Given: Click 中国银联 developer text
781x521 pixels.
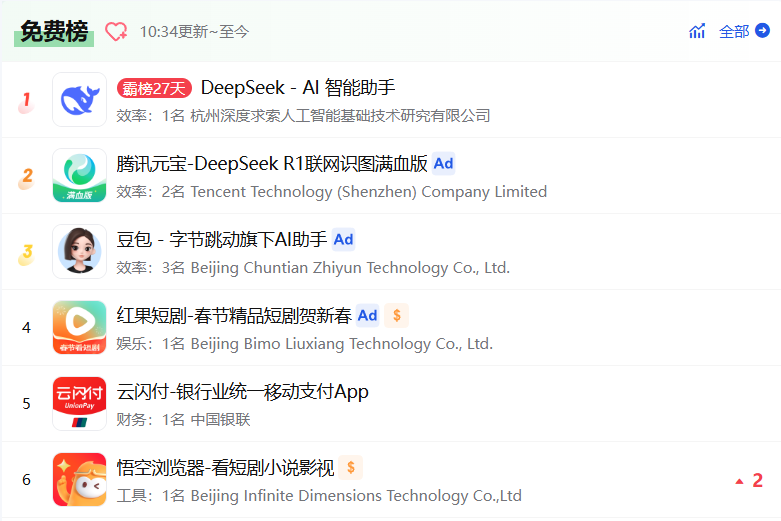Looking at the screenshot, I should coord(220,420).
